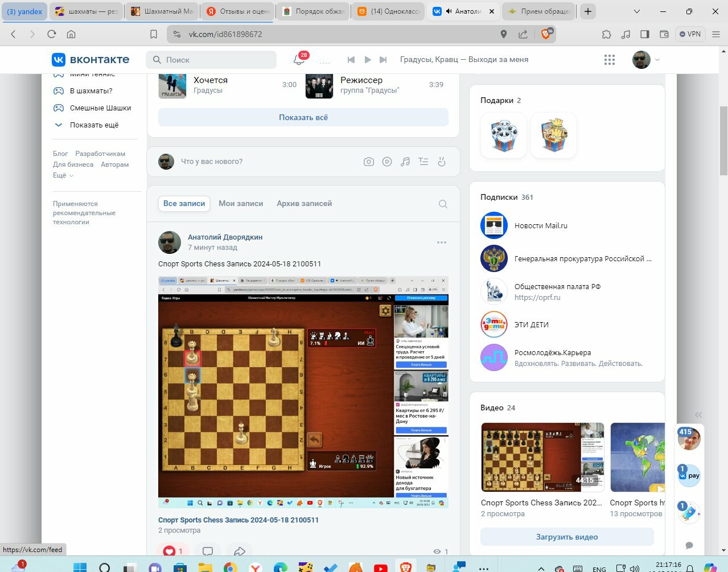Switch to 'Все записи' tab
This screenshot has height=572, width=728.
[x=184, y=203]
